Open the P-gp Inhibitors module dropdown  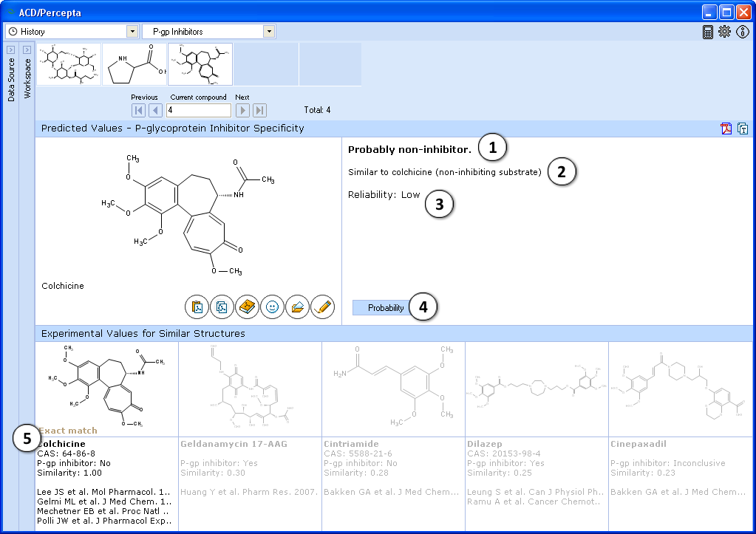point(269,32)
